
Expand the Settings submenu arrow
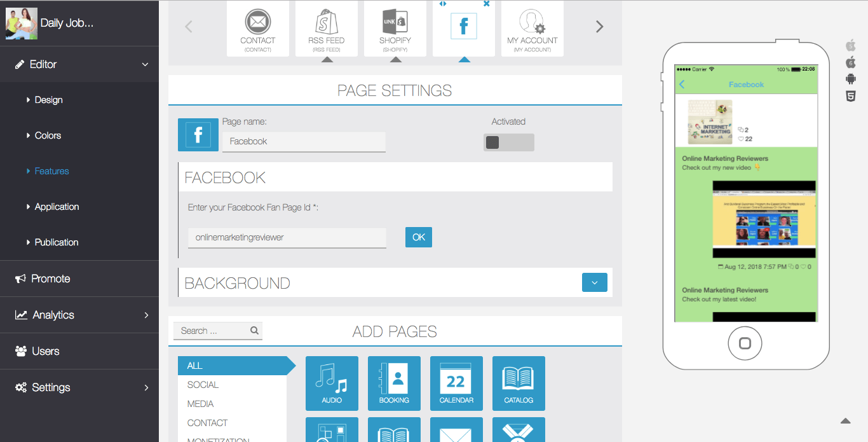tap(146, 388)
